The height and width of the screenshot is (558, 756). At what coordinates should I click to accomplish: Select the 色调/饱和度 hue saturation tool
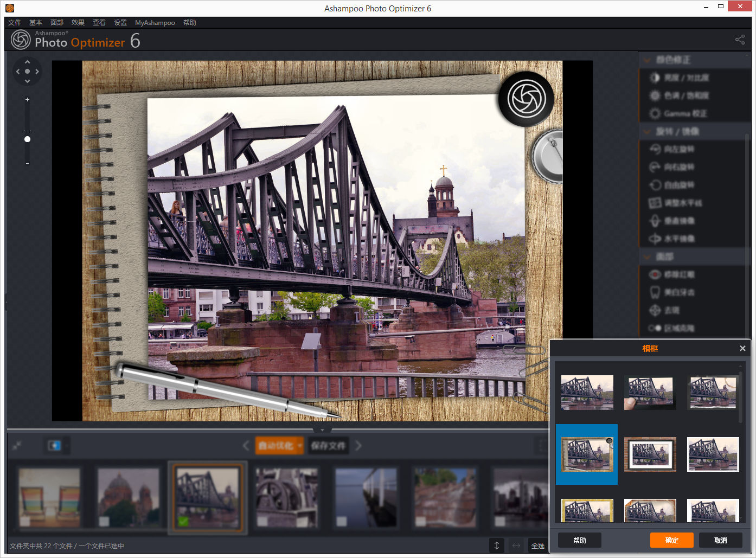coord(679,95)
